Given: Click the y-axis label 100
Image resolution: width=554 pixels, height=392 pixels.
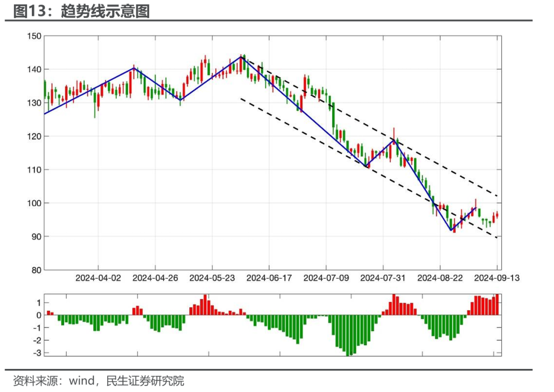Looking at the screenshot, I should coord(34,203).
